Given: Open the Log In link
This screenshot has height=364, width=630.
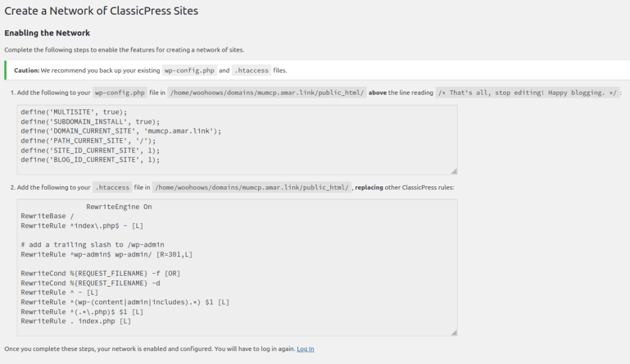Looking at the screenshot, I should tap(305, 349).
